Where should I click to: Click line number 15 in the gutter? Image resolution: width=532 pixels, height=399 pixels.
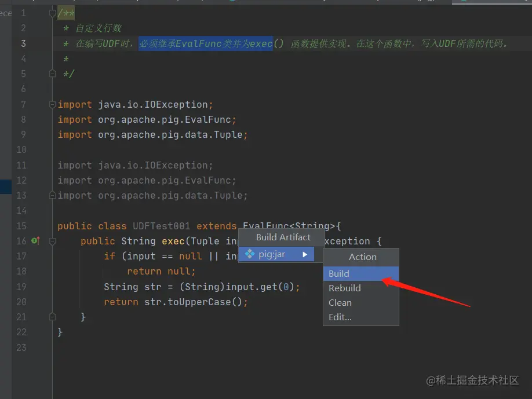pos(21,226)
